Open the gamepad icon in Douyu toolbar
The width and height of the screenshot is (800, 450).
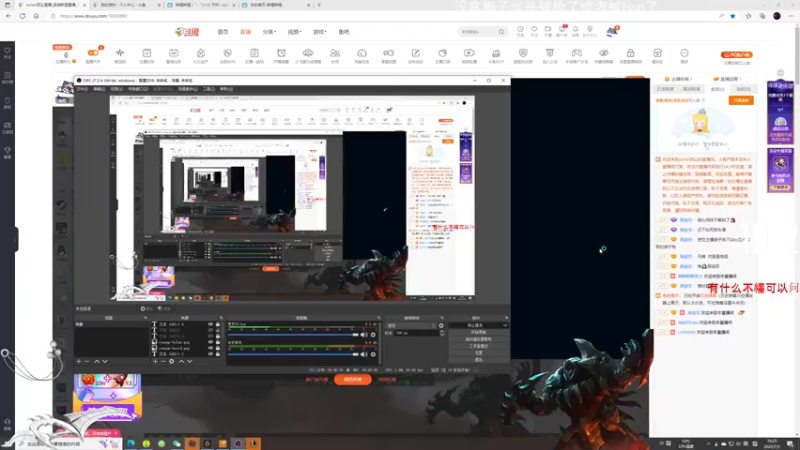click(x=577, y=53)
